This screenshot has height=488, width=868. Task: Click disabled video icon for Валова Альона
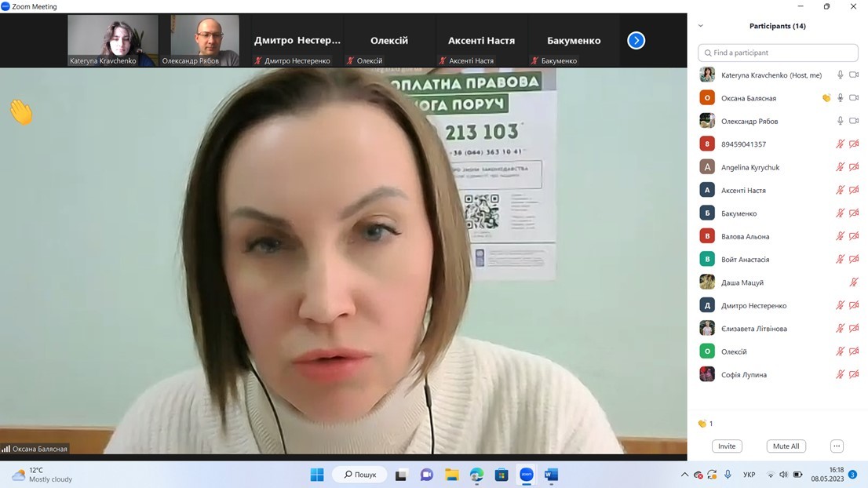tap(854, 236)
